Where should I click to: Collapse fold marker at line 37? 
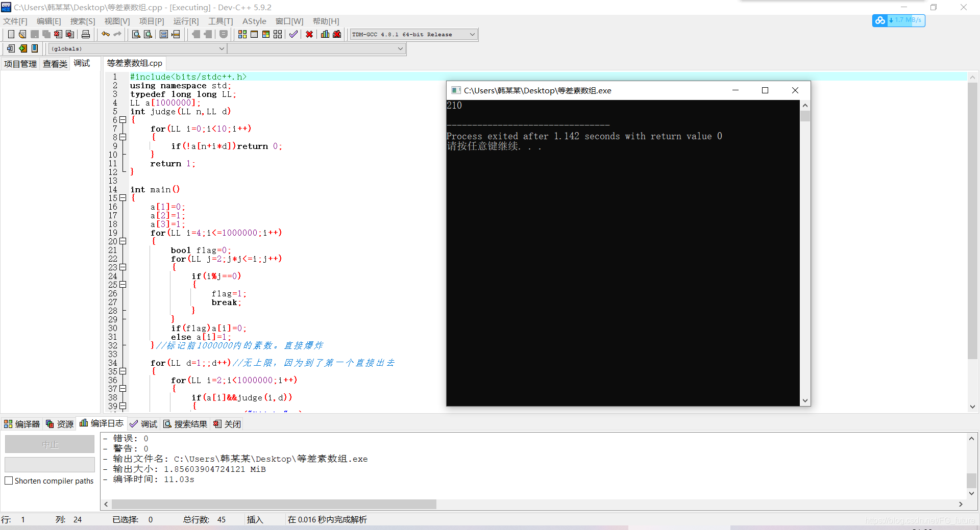pyautogui.click(x=123, y=389)
